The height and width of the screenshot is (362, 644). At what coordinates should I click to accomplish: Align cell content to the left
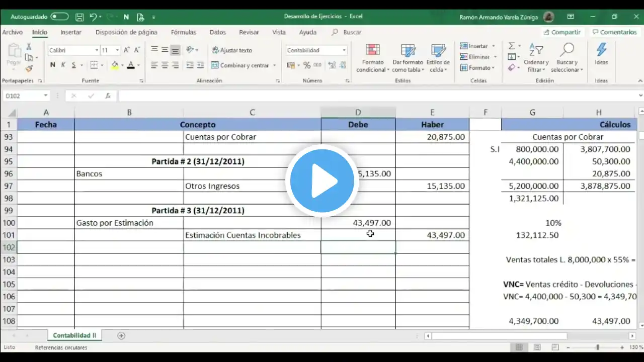click(154, 65)
